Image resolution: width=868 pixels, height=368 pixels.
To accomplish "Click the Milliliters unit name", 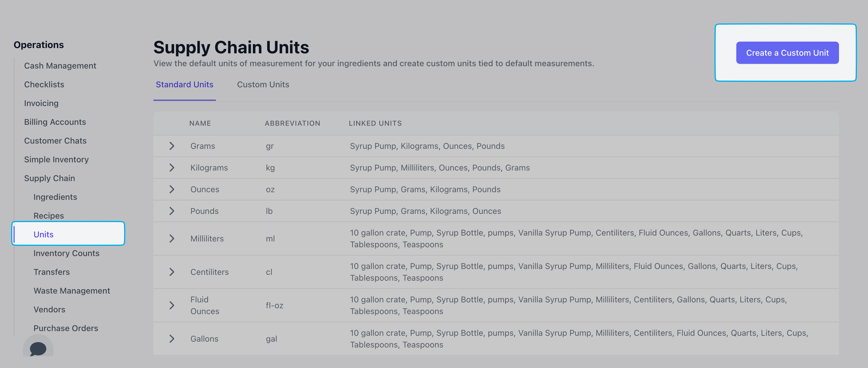I will point(207,238).
